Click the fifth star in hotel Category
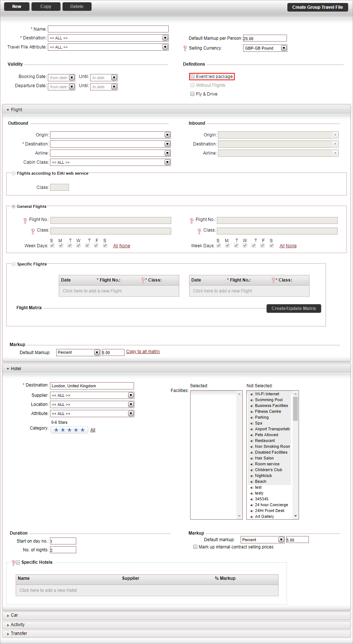Viewport: 353px width, 644px height. (83, 430)
